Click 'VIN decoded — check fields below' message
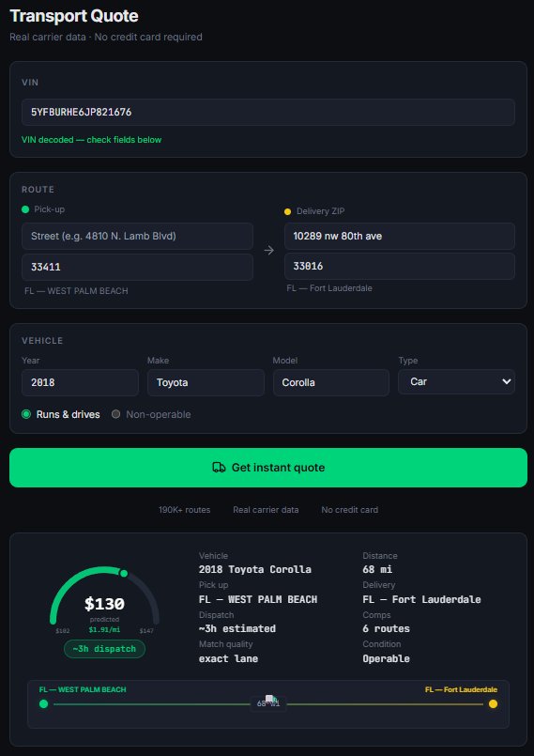Image resolution: width=534 pixels, height=756 pixels. pyautogui.click(x=92, y=140)
